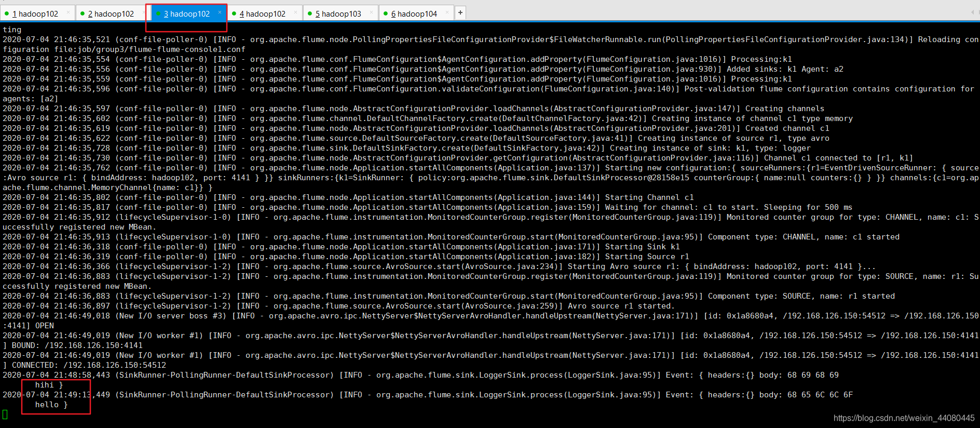Viewport: 980px width, 428px height.
Task: Click ':4141] OPEN' log text
Action: click(28, 326)
